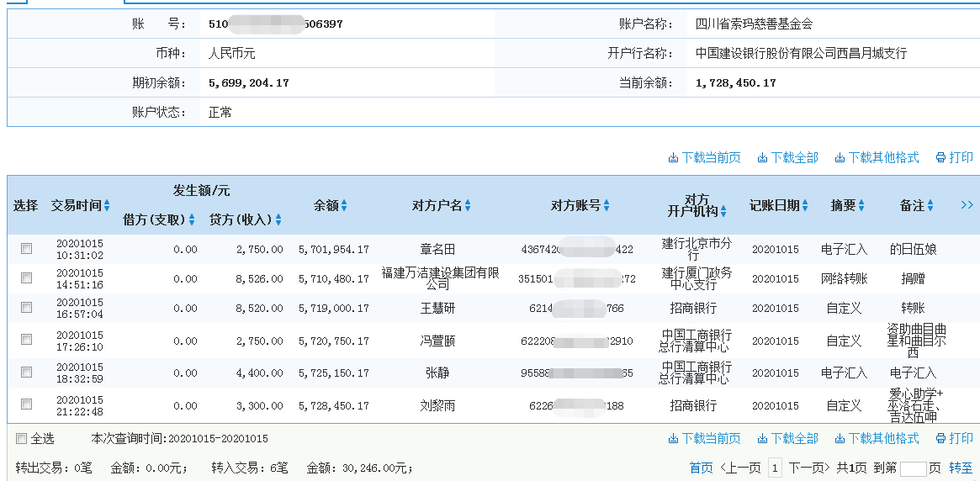Sort debit (借方支取) column arrows
980x481 pixels.
(192, 219)
